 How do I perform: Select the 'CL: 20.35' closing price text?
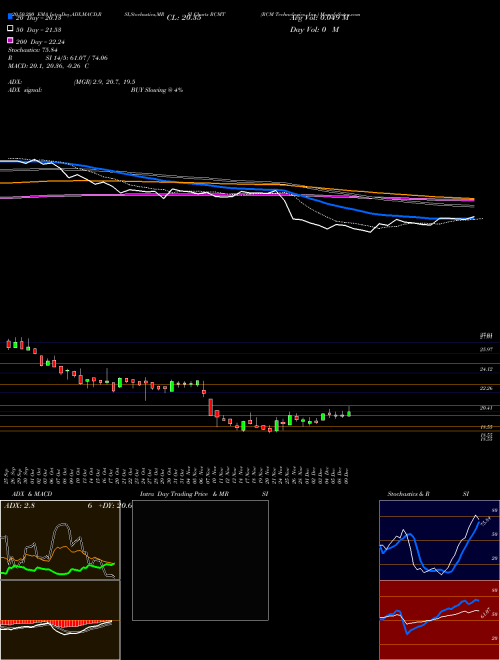tap(184, 18)
